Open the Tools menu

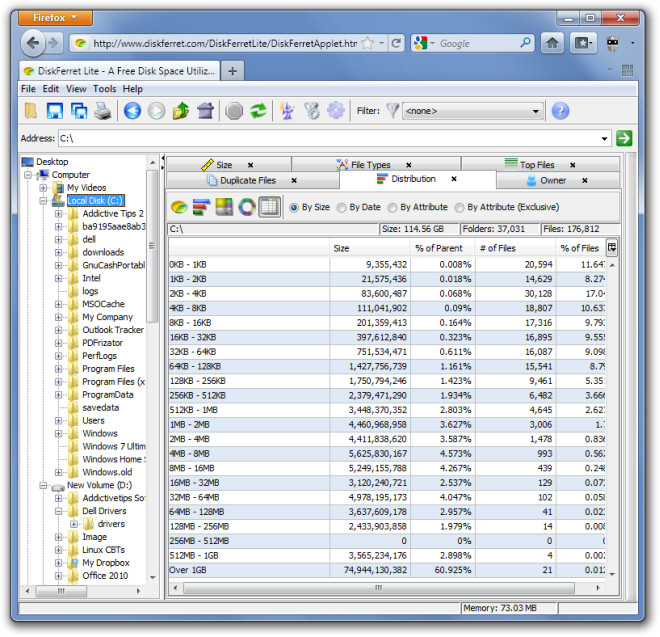104,89
